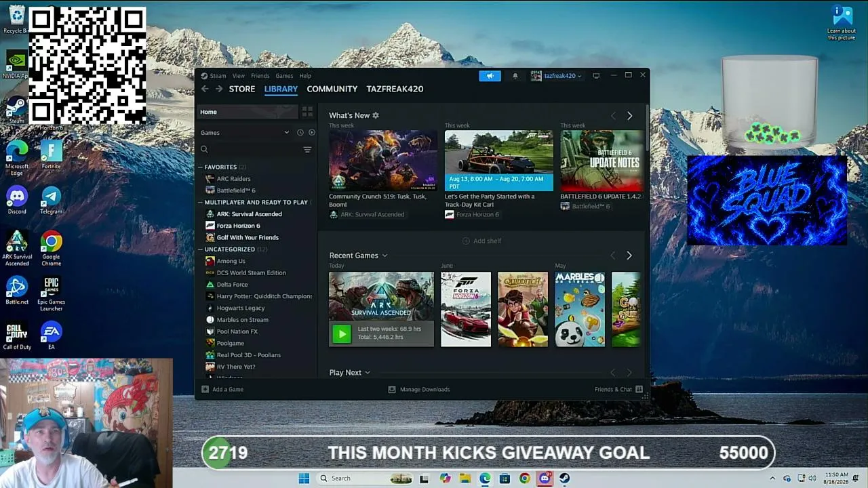Click the Home button in library
Screen dimensions: 868x488
[248, 112]
